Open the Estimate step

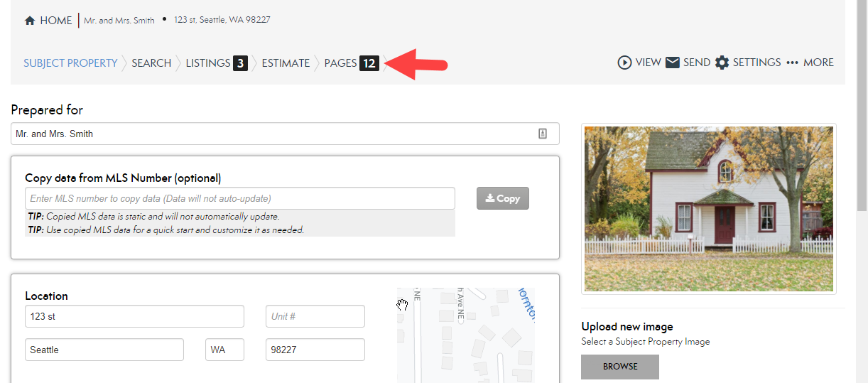pyautogui.click(x=286, y=63)
